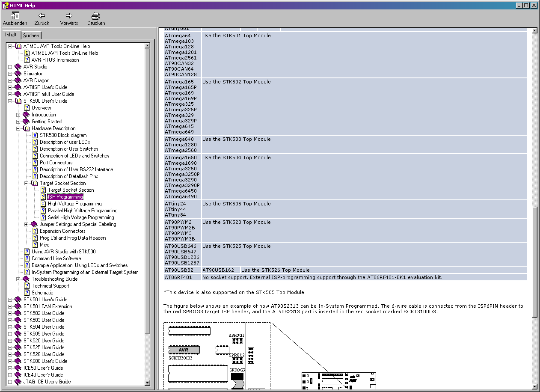Click the book icon for ICE50 User's Guide
The image size is (540, 392).
[18, 368]
